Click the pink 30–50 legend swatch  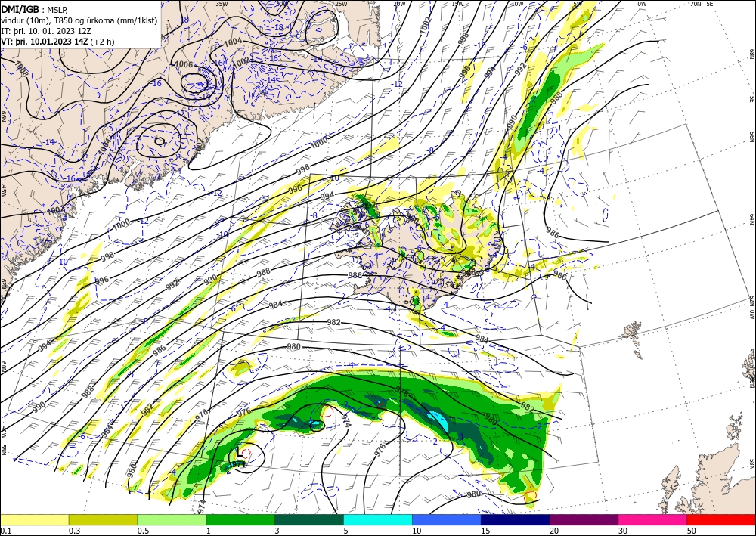[x=653, y=519]
